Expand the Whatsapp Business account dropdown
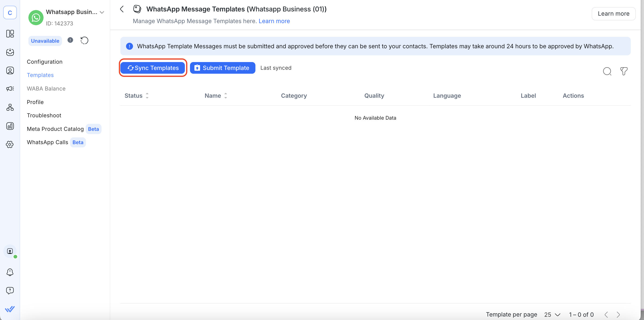The height and width of the screenshot is (320, 644). (102, 12)
